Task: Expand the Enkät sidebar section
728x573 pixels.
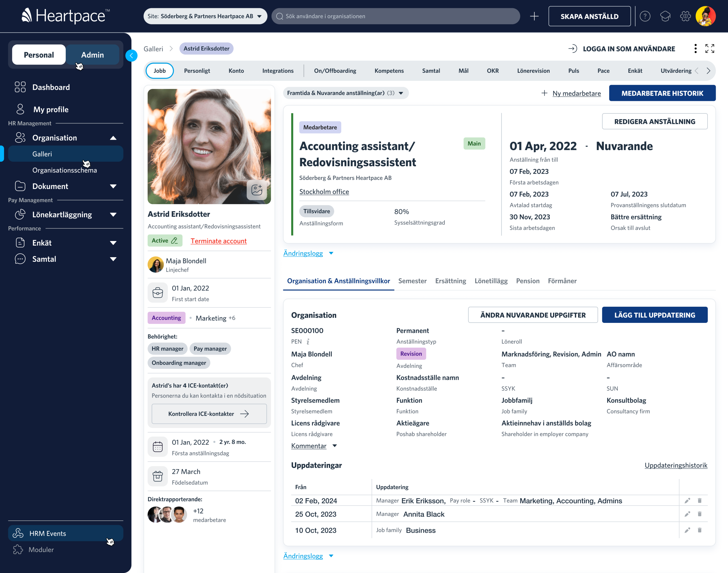Action: [113, 243]
